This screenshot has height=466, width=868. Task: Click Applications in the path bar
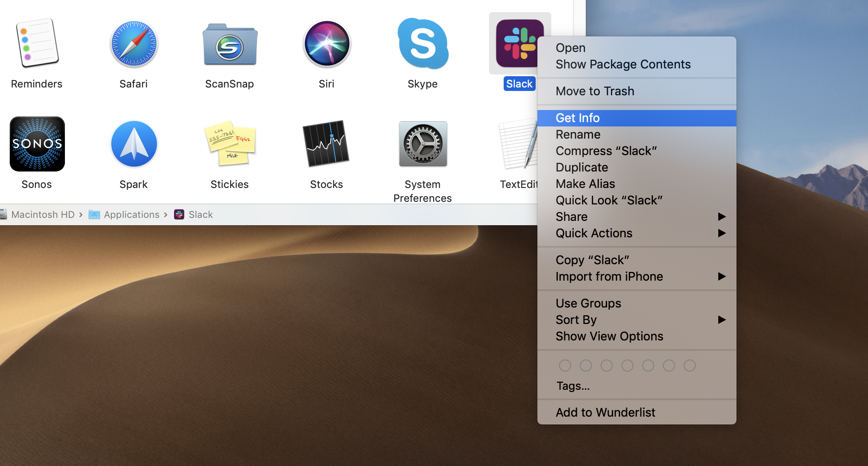(x=132, y=214)
